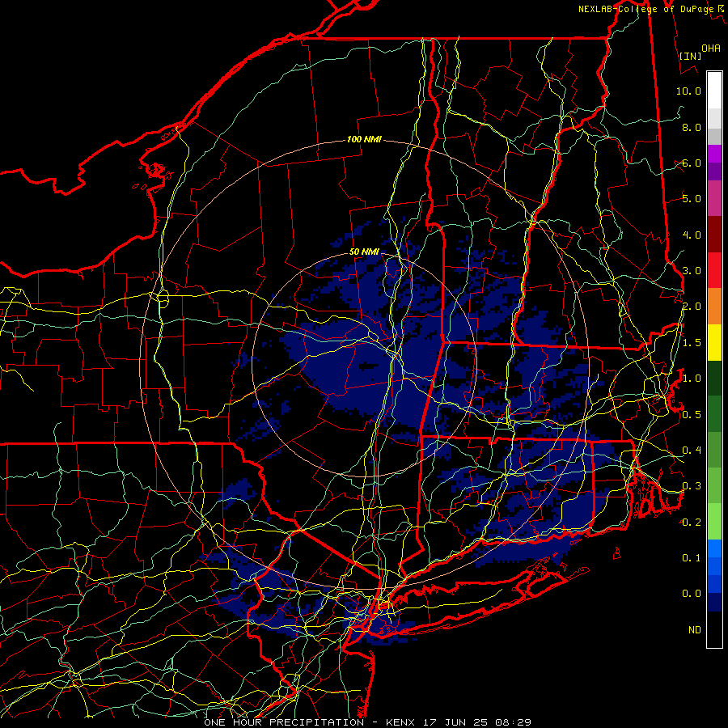Click the ND legend label
This screenshot has height=728, width=728.
pos(695,630)
